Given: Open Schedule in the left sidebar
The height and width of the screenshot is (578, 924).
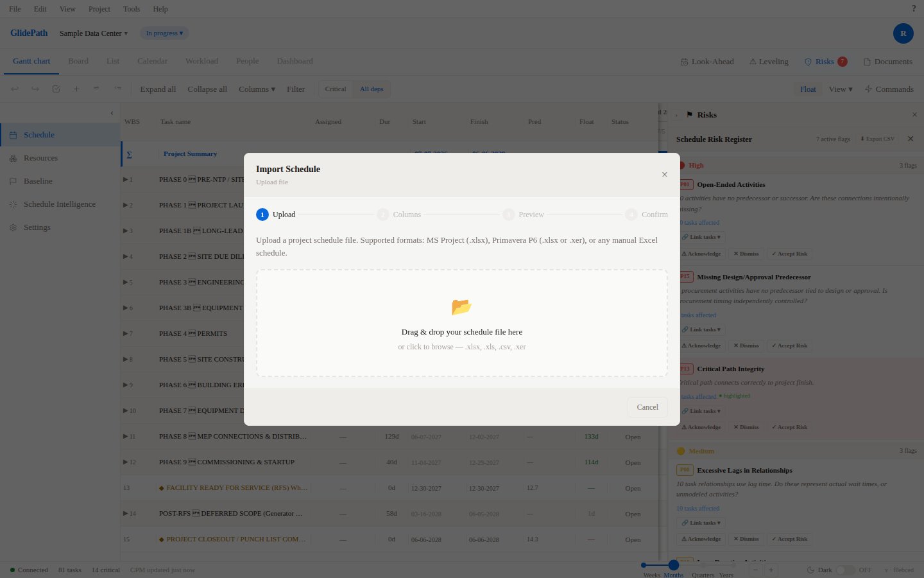Looking at the screenshot, I should (60, 135).
